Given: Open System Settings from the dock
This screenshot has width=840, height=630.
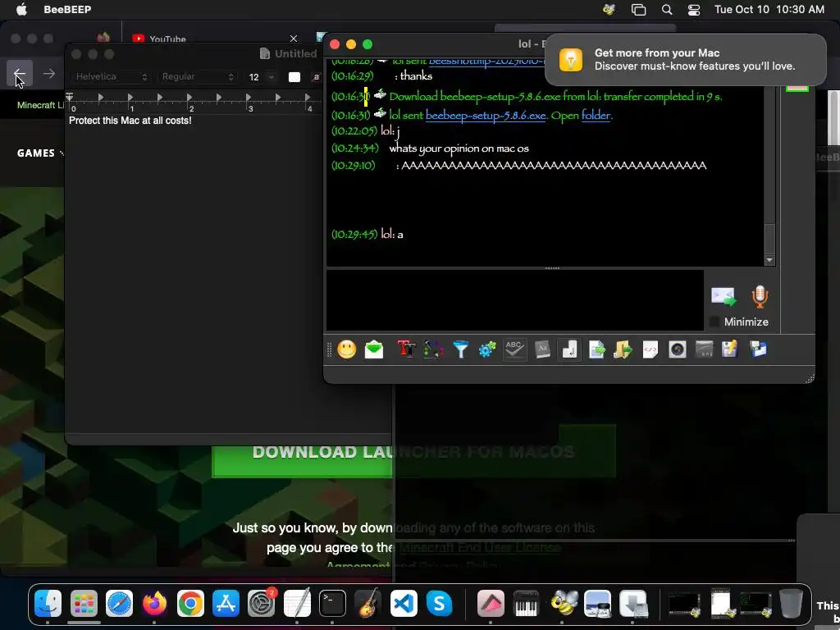Looking at the screenshot, I should coord(261,604).
